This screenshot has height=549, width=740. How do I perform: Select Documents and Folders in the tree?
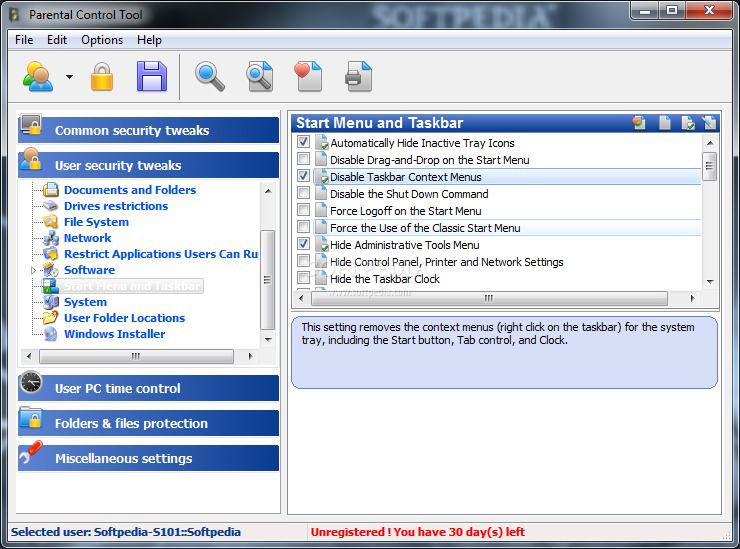[x=130, y=190]
